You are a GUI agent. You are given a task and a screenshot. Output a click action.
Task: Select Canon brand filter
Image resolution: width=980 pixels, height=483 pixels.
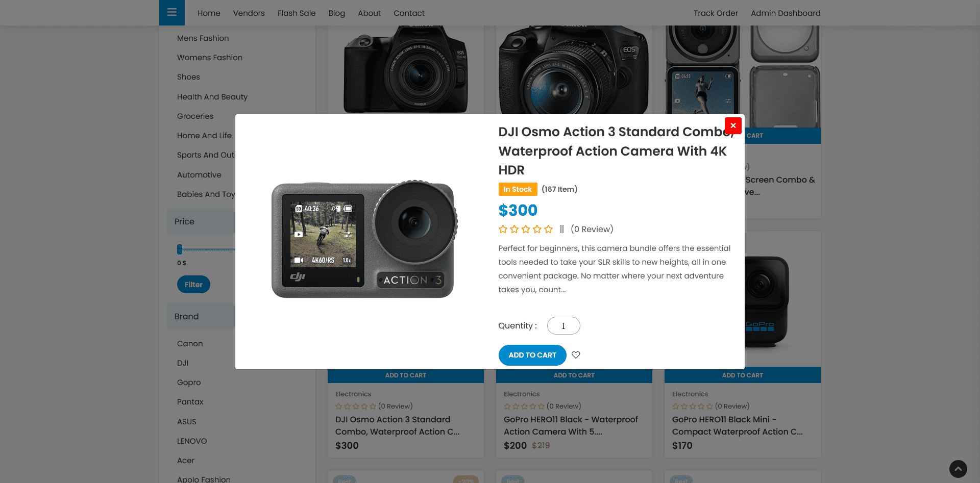(190, 344)
